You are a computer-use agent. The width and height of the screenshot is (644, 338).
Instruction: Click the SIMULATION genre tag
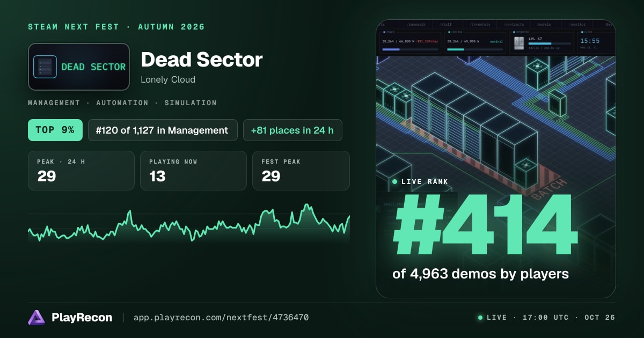[191, 102]
